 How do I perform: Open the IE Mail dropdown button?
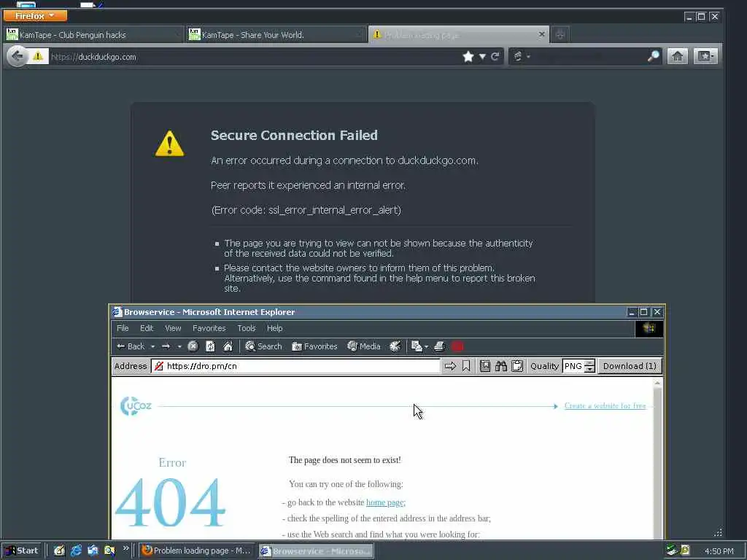(x=419, y=346)
